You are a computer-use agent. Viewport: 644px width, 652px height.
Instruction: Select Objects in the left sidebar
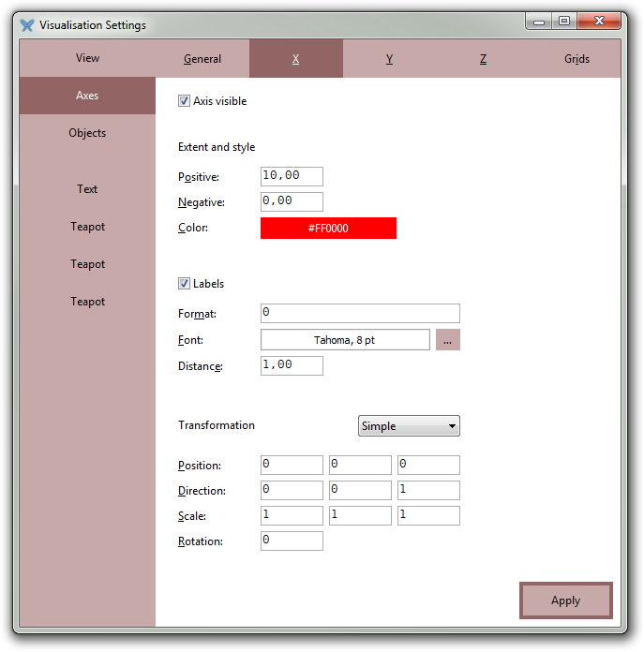[x=87, y=133]
